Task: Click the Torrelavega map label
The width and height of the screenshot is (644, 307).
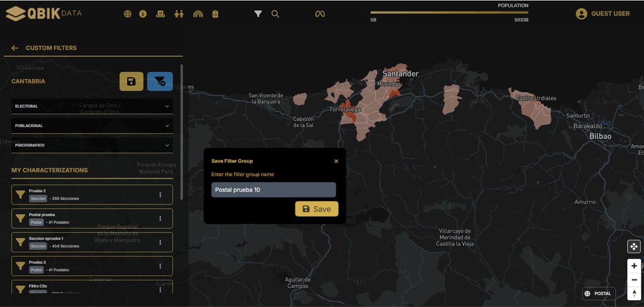Action: (x=345, y=110)
